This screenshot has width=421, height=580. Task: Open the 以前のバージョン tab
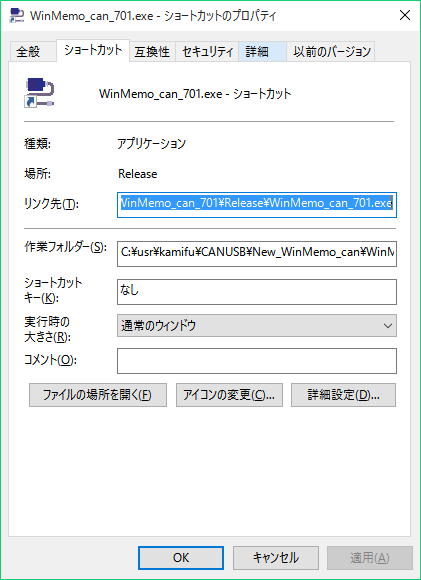331,52
